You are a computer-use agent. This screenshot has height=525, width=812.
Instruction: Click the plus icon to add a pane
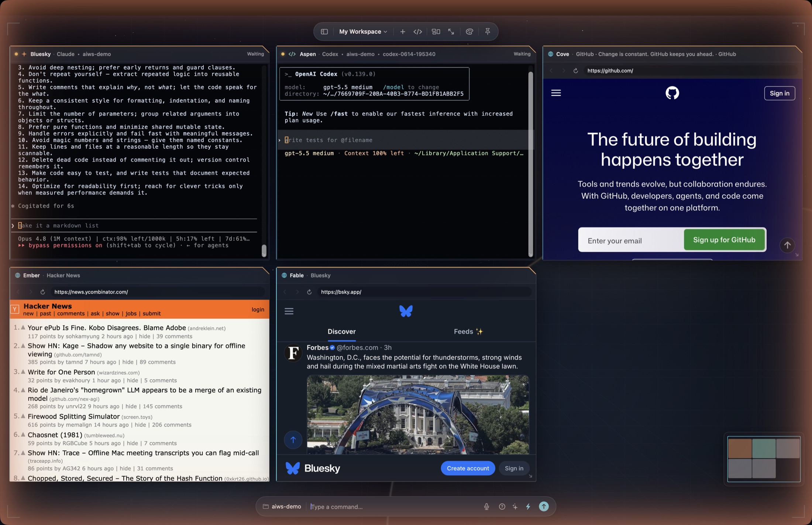[x=403, y=32]
